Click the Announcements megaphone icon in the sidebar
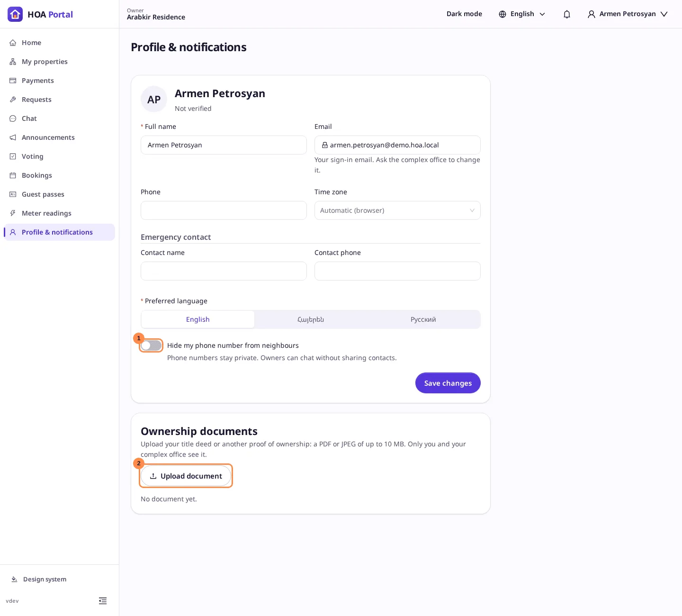682x616 pixels. tap(13, 137)
